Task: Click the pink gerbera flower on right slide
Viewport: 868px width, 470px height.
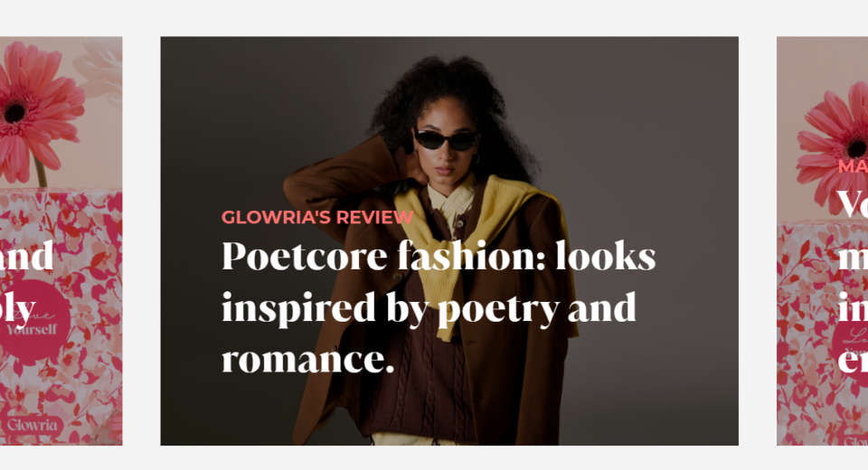Action: (835, 138)
